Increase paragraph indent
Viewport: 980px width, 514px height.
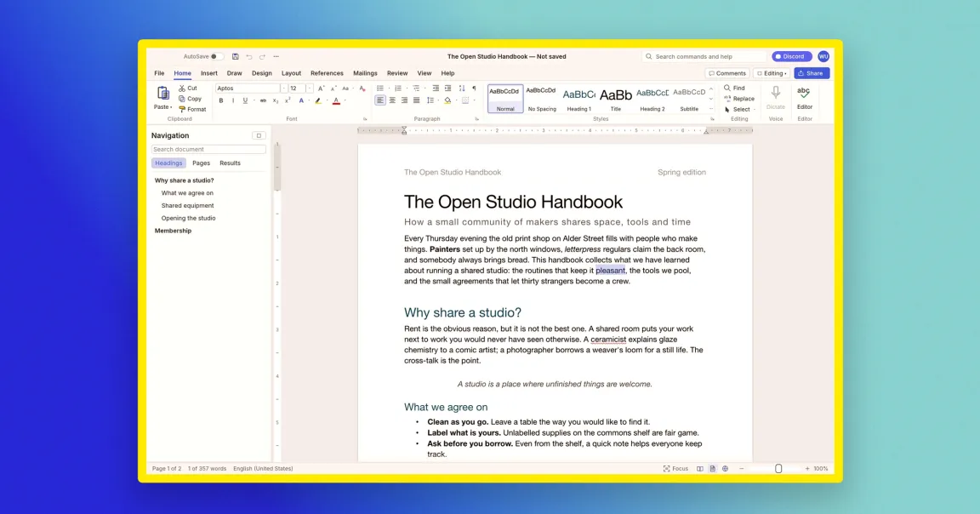[448, 89]
